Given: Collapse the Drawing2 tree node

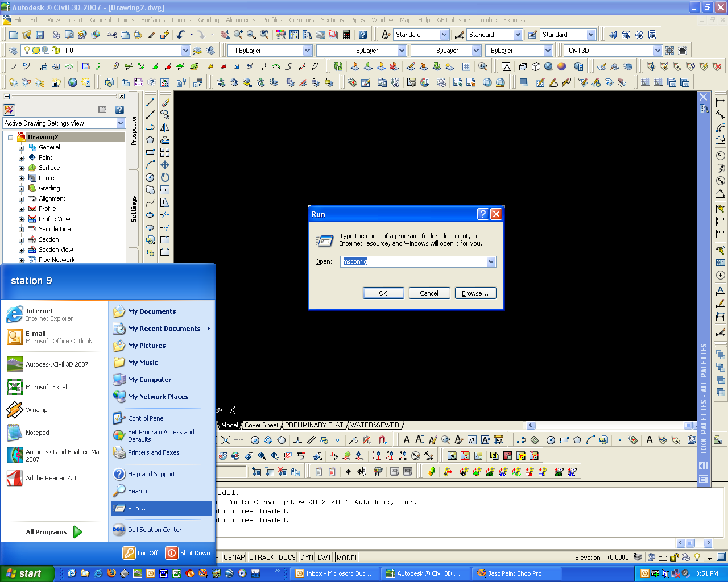Looking at the screenshot, I should coord(10,138).
